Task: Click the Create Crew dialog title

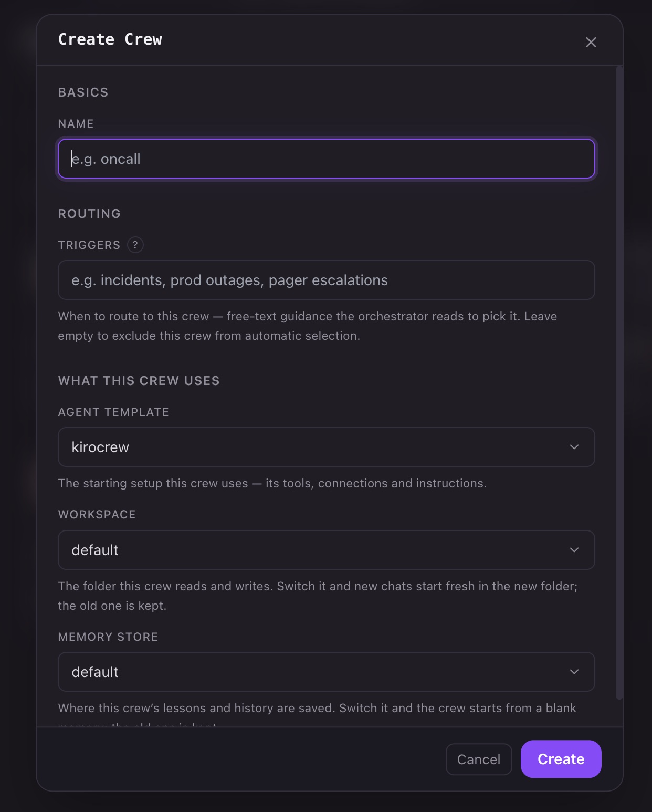Action: [x=110, y=39]
